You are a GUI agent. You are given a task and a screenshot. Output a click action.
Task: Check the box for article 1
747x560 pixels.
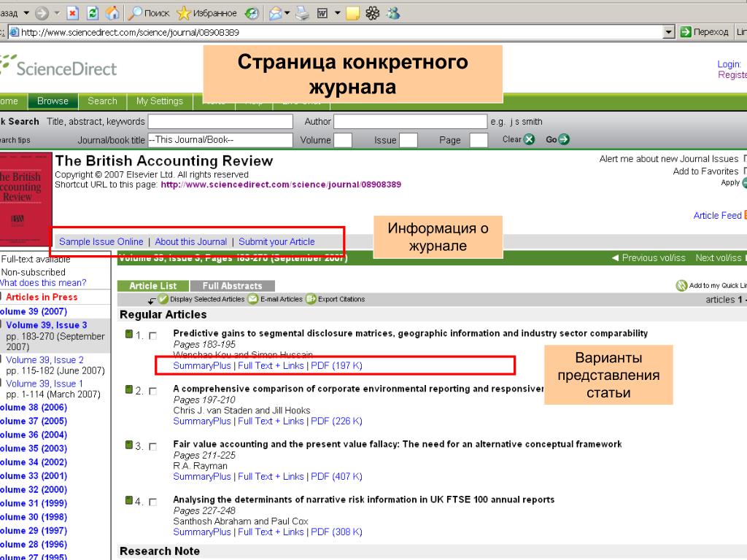[153, 335]
